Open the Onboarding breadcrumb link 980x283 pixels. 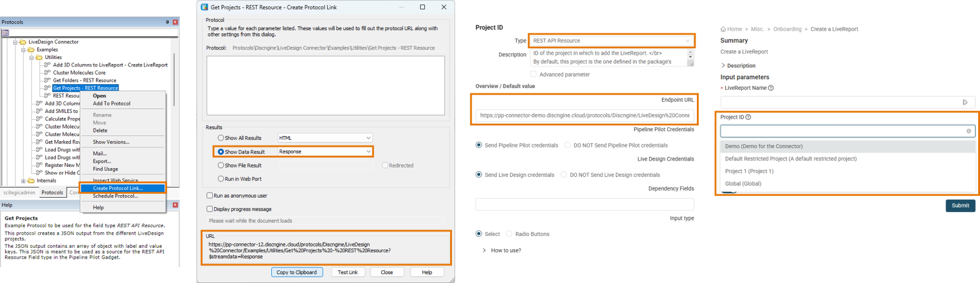point(788,29)
